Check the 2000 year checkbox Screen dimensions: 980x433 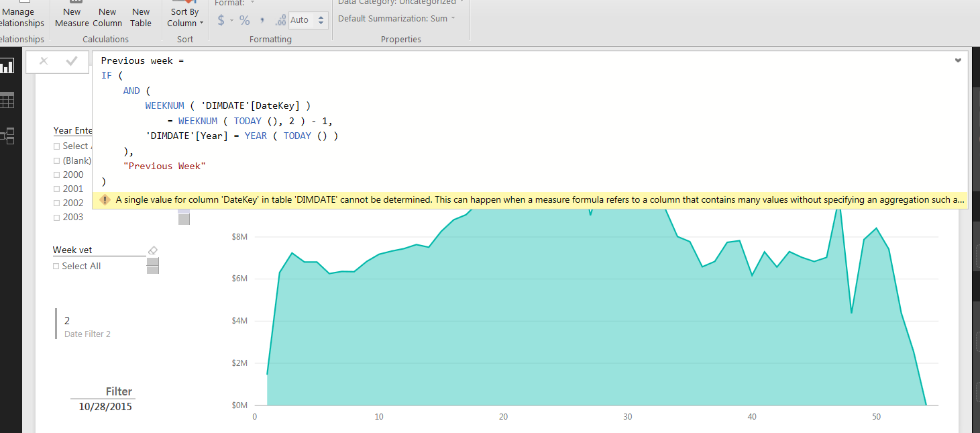(57, 175)
